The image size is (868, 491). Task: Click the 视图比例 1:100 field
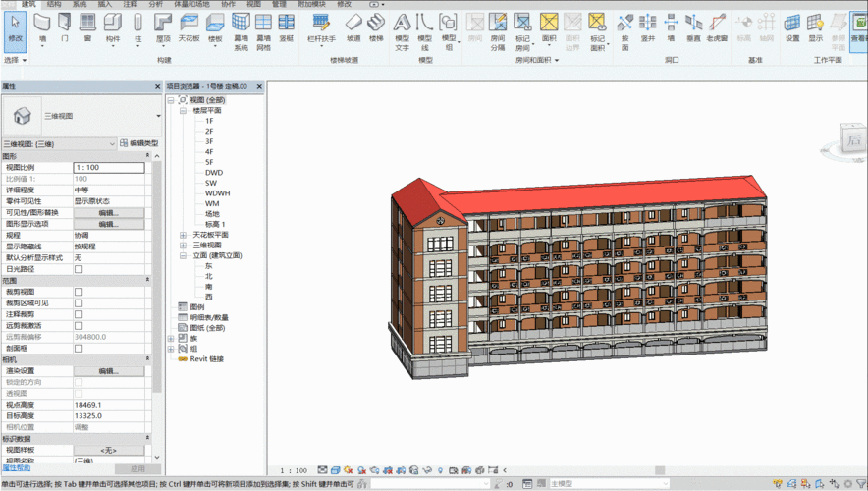click(108, 168)
